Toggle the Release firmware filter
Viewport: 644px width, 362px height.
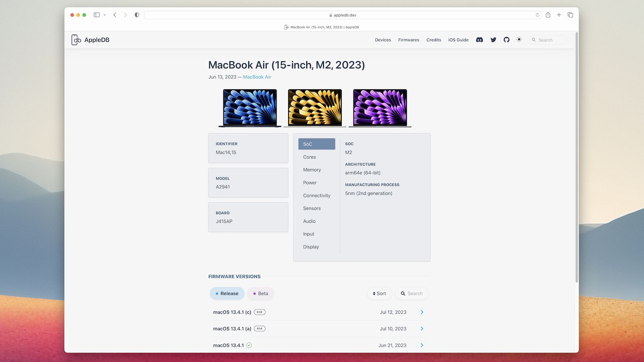point(227,294)
